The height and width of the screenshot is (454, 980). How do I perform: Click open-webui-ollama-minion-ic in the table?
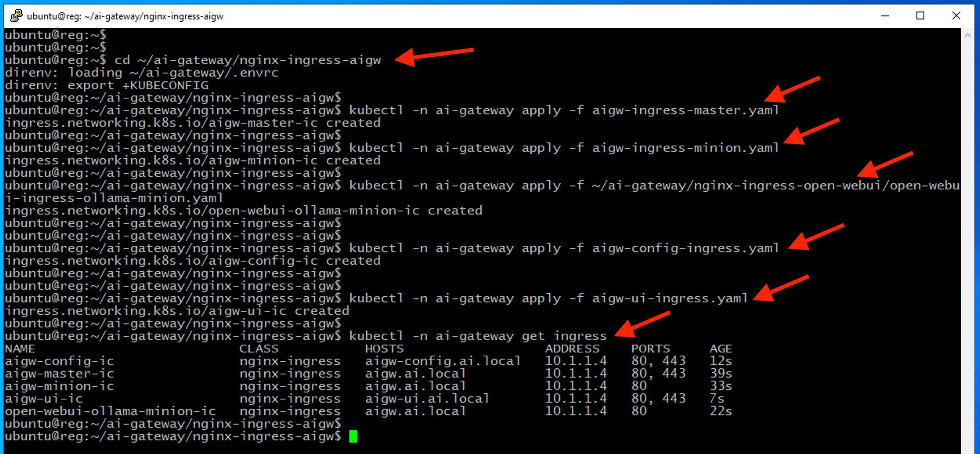(110, 411)
